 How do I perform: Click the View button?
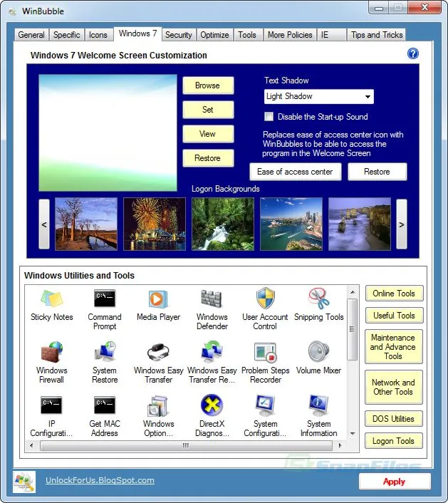click(208, 134)
